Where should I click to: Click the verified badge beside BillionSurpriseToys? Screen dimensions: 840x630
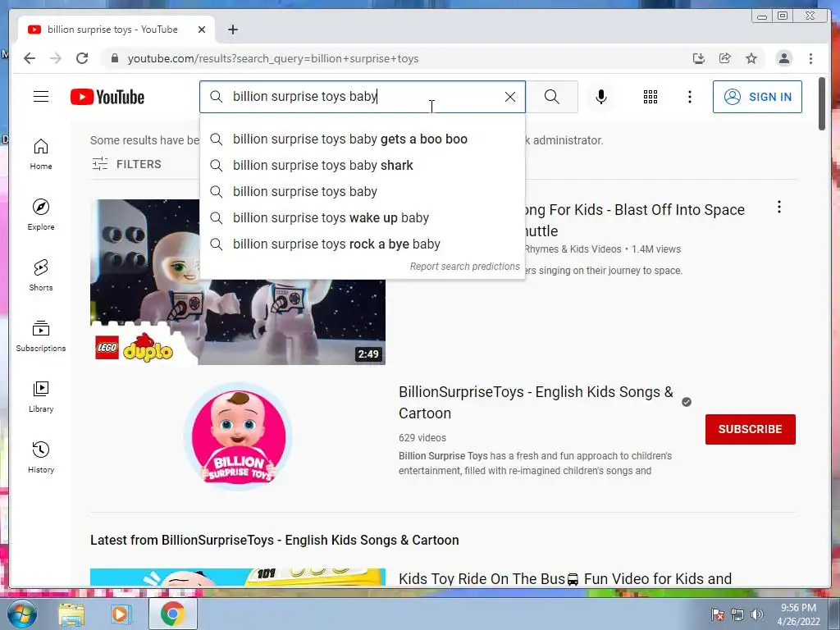coord(687,402)
